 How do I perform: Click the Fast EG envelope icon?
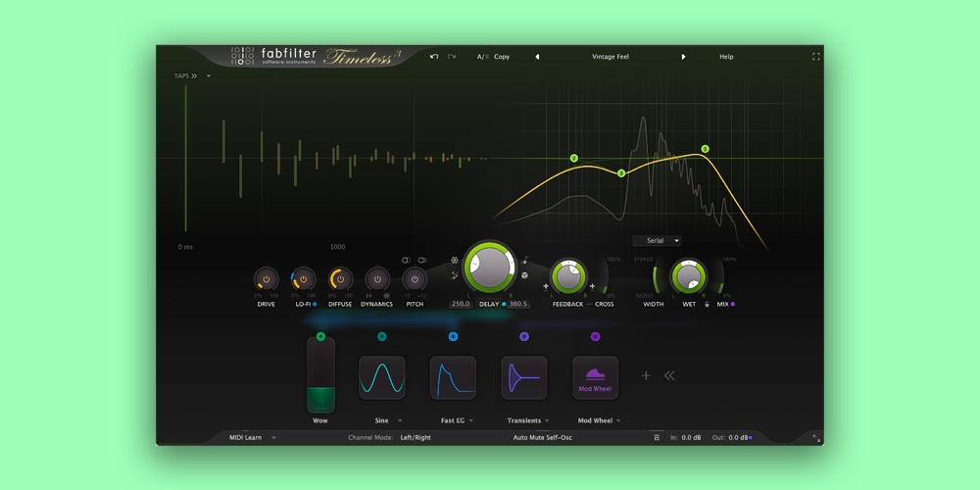453,377
